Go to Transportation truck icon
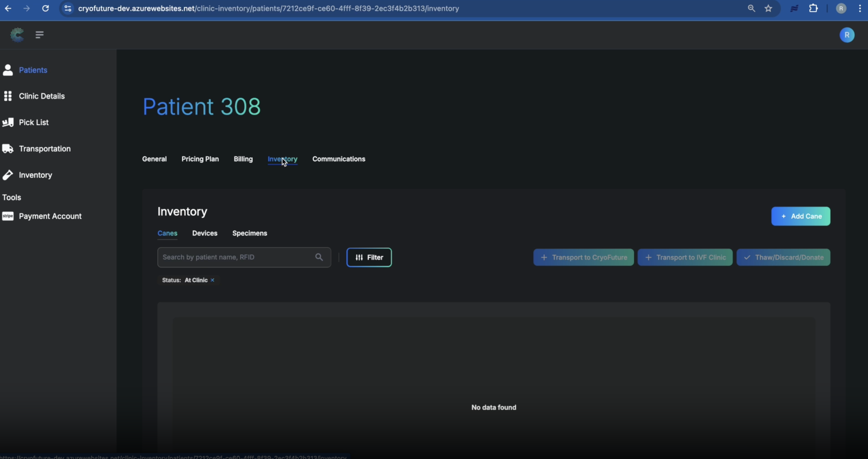The image size is (868, 459). pos(8,149)
